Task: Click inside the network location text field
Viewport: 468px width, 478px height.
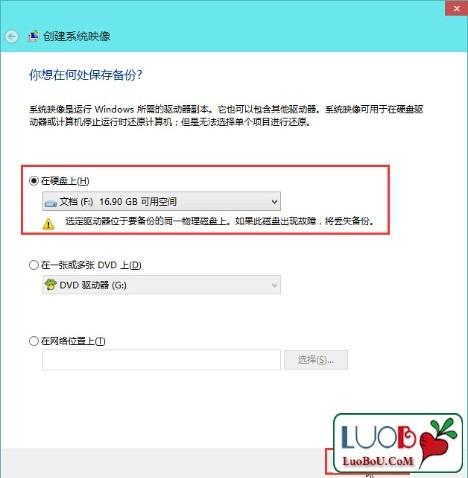Action: tap(161, 360)
